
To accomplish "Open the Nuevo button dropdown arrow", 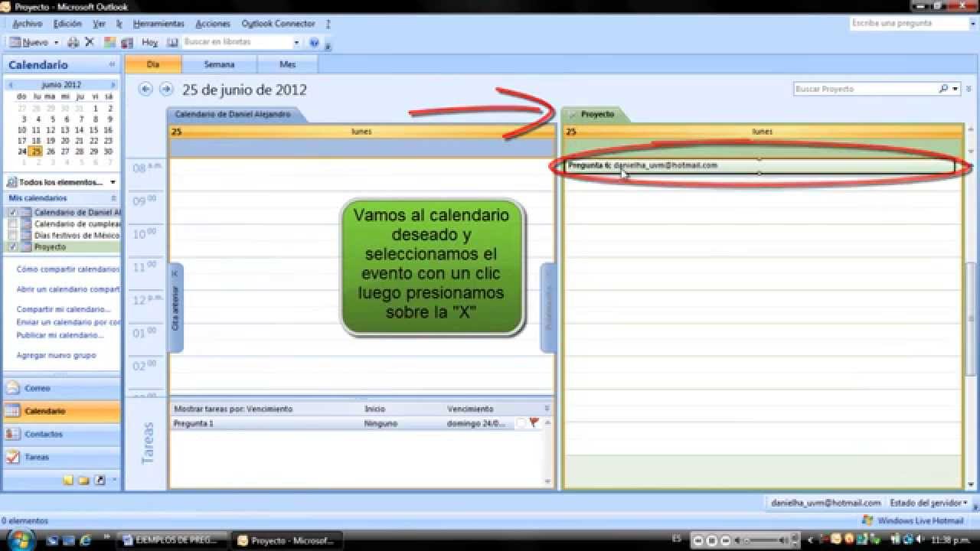I will 56,43.
